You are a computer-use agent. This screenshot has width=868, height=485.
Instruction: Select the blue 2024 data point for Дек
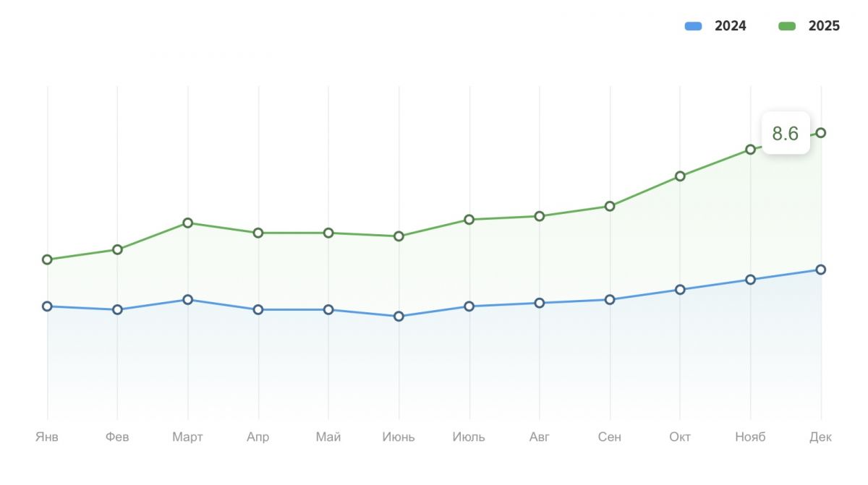click(821, 270)
